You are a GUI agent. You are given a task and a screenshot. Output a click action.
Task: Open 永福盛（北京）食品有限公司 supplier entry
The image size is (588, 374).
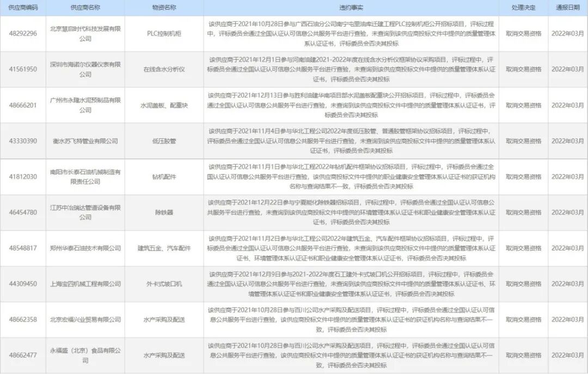click(x=85, y=355)
